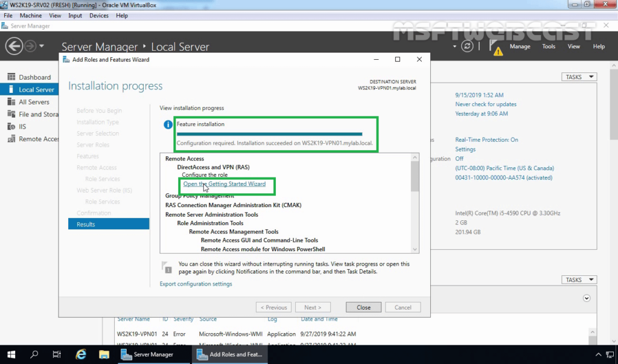
Task: Click the 9/15/2019 1:52 AM link
Action: point(479,95)
